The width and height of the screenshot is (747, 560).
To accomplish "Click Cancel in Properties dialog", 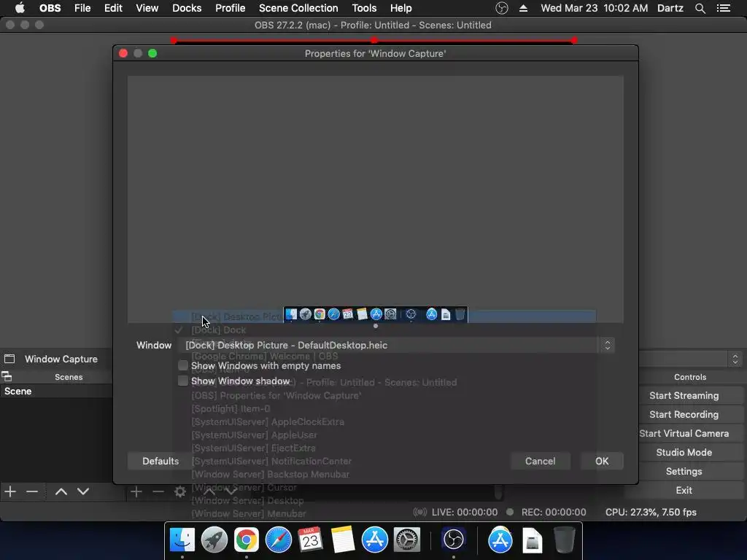I will [541, 461].
